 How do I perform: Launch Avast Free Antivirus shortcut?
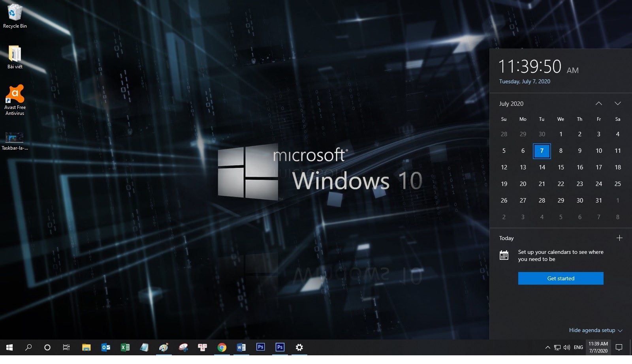pos(15,100)
